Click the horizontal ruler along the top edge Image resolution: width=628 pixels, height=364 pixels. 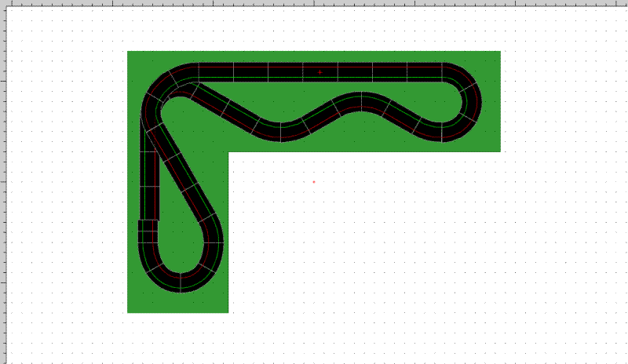click(x=314, y=2)
